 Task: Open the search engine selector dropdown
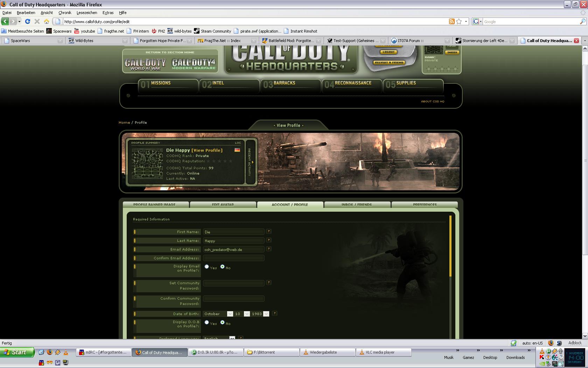477,21
